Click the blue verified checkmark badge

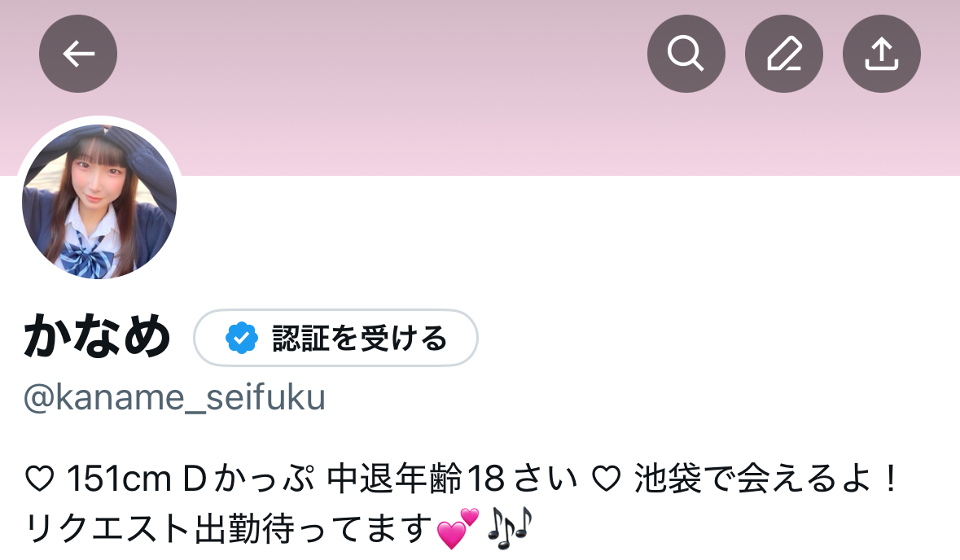tap(241, 338)
